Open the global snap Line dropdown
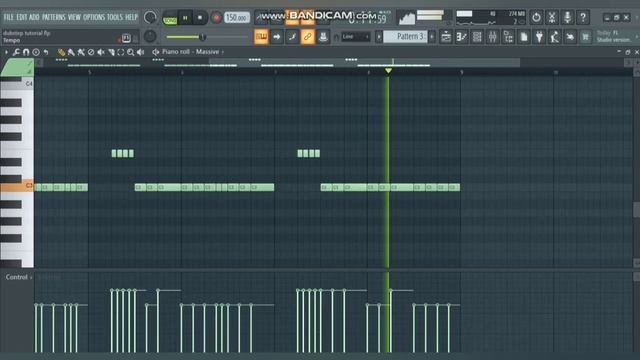The height and width of the screenshot is (360, 640). click(x=355, y=37)
